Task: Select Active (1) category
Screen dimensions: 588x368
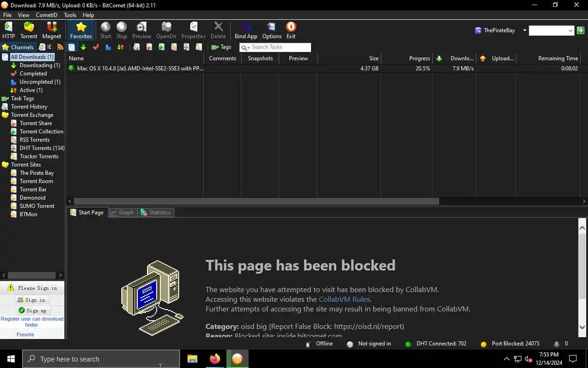Action: coord(31,90)
